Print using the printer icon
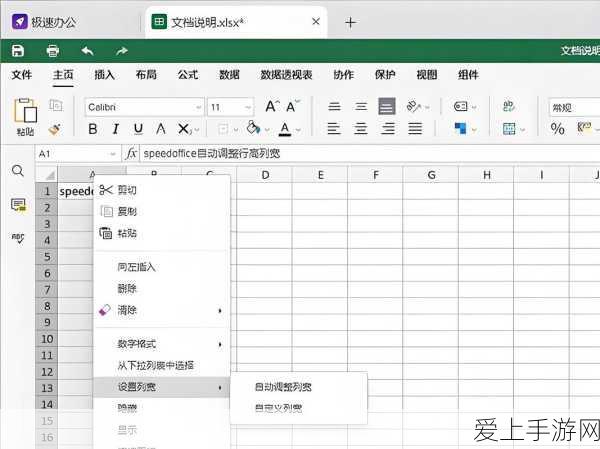This screenshot has height=449, width=600. pyautogui.click(x=52, y=51)
